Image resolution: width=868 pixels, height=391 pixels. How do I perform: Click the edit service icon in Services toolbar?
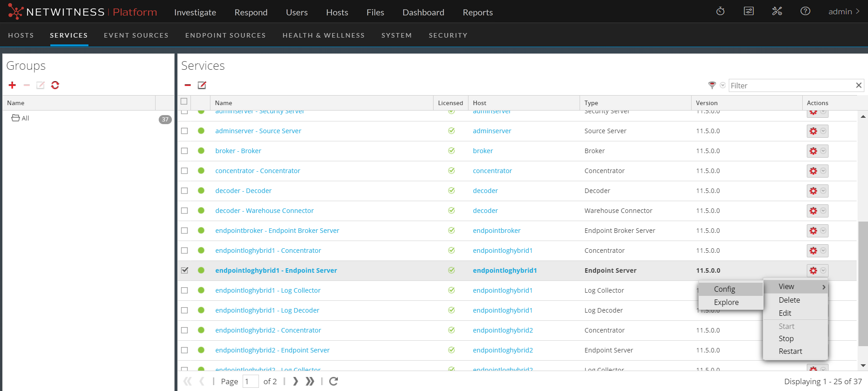coord(202,85)
